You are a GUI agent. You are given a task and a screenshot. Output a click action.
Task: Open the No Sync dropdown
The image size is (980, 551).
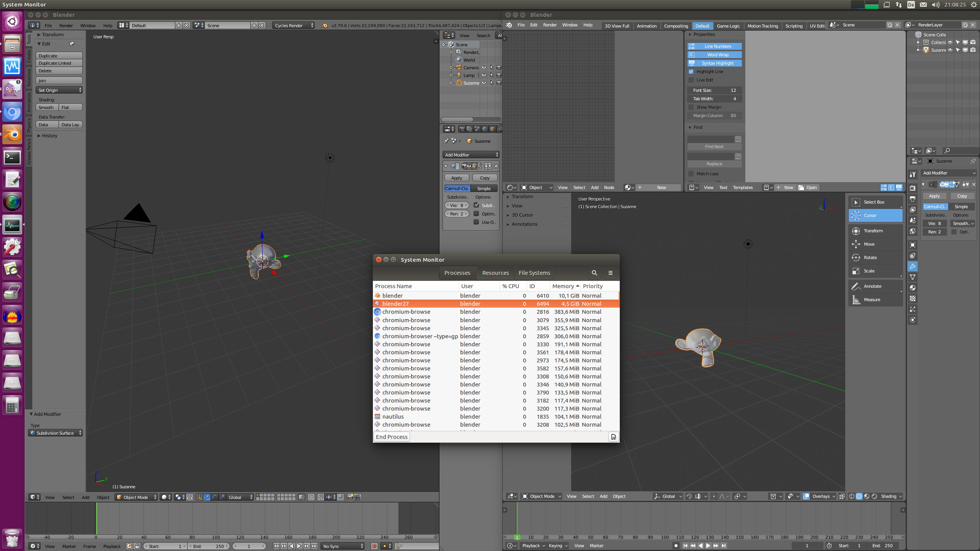point(343,546)
